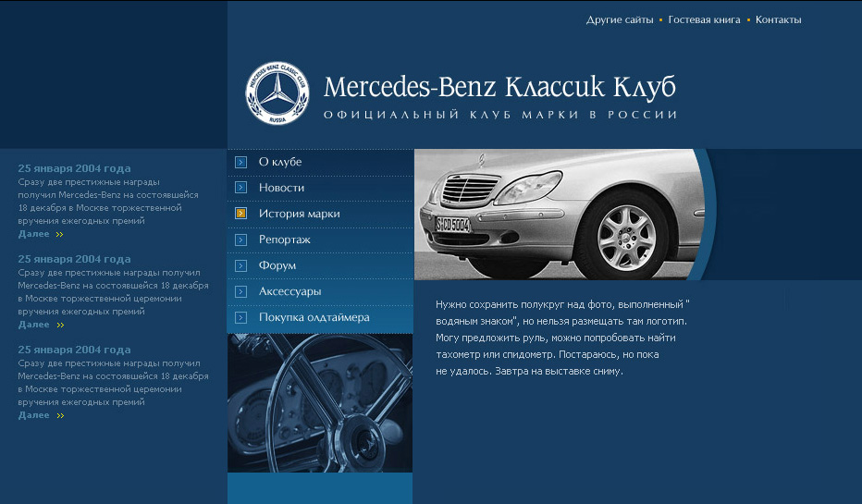Open the Другие сайты link

[620, 19]
